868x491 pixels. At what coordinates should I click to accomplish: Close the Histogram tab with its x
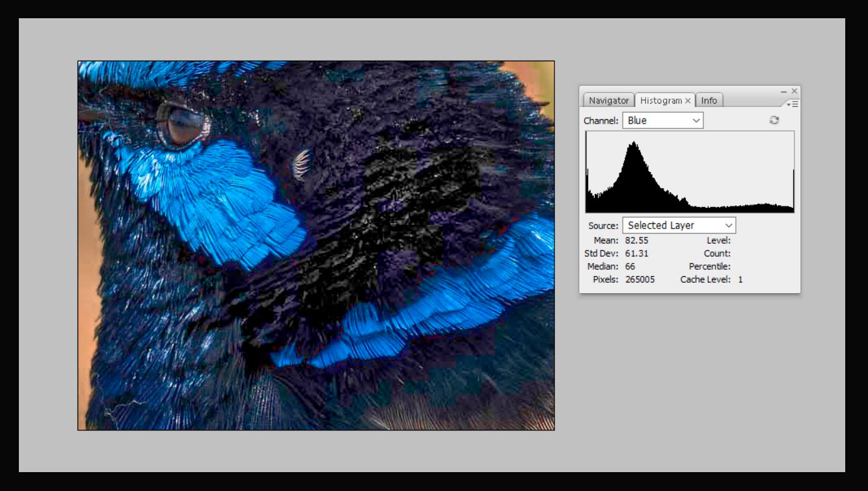click(x=688, y=101)
